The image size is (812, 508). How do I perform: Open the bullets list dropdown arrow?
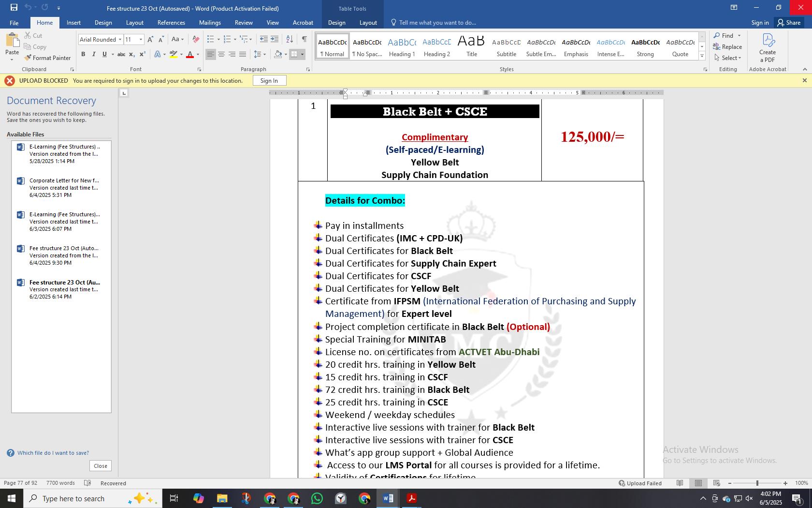218,39
